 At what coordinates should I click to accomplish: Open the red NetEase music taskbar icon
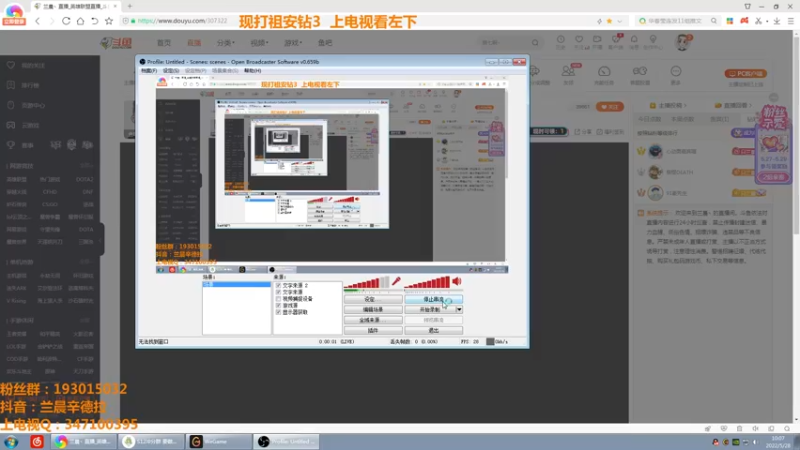pos(37,442)
